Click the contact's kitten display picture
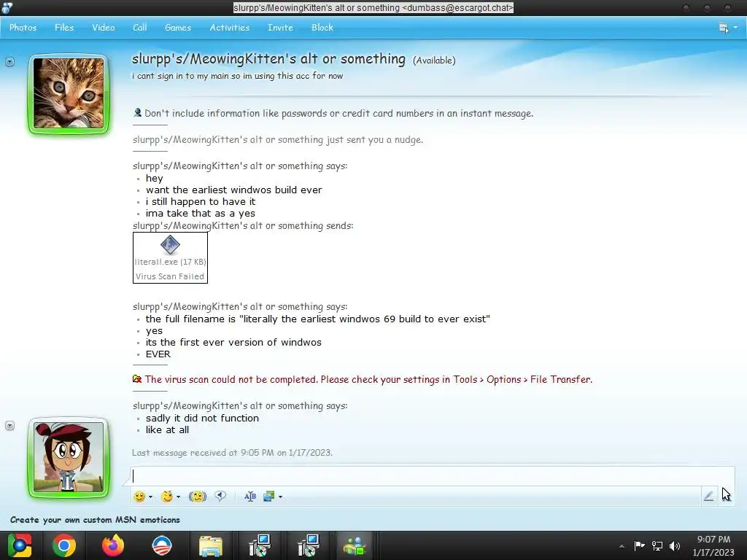Screen dimensions: 747x560 [x=69, y=93]
